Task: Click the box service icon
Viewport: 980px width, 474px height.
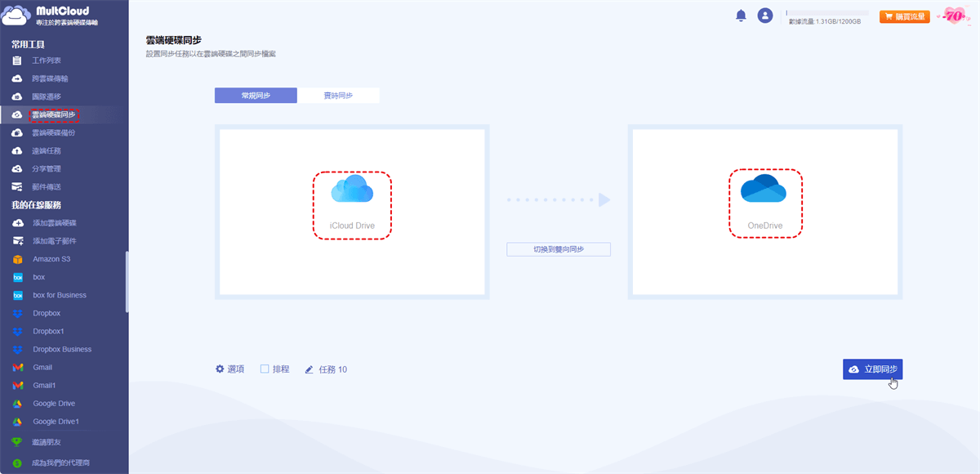Action: coord(17,277)
